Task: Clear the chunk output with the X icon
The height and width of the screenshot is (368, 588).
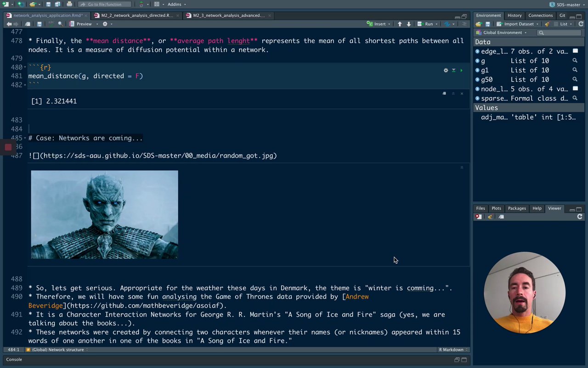Action: [x=462, y=93]
